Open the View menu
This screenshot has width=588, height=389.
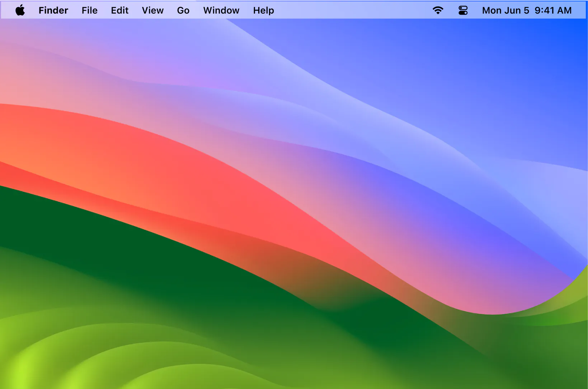[x=153, y=10]
